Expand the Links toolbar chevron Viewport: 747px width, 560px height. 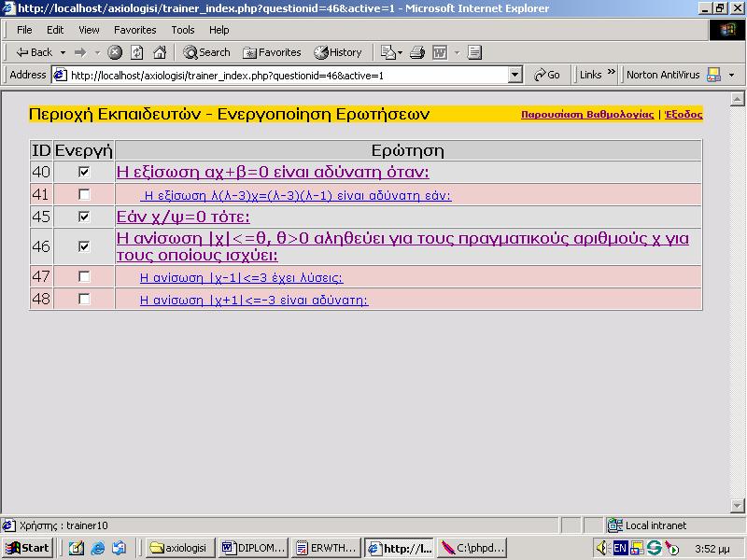[x=612, y=72]
